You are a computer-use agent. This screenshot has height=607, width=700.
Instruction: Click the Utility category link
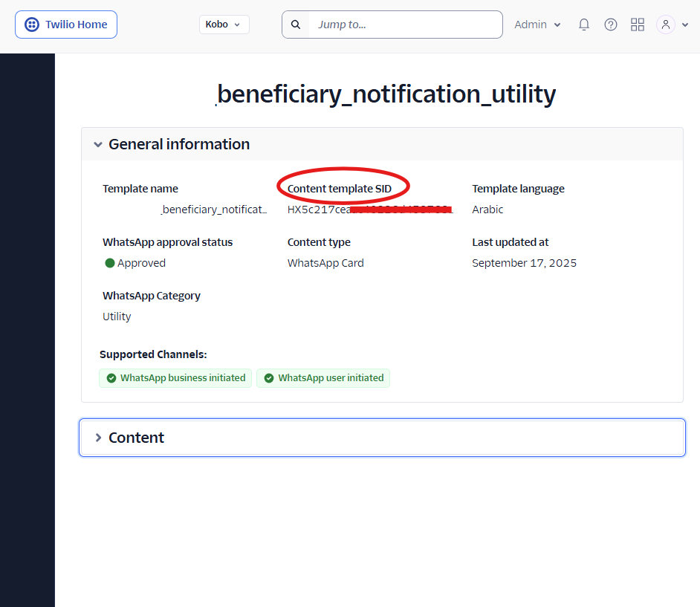point(117,317)
